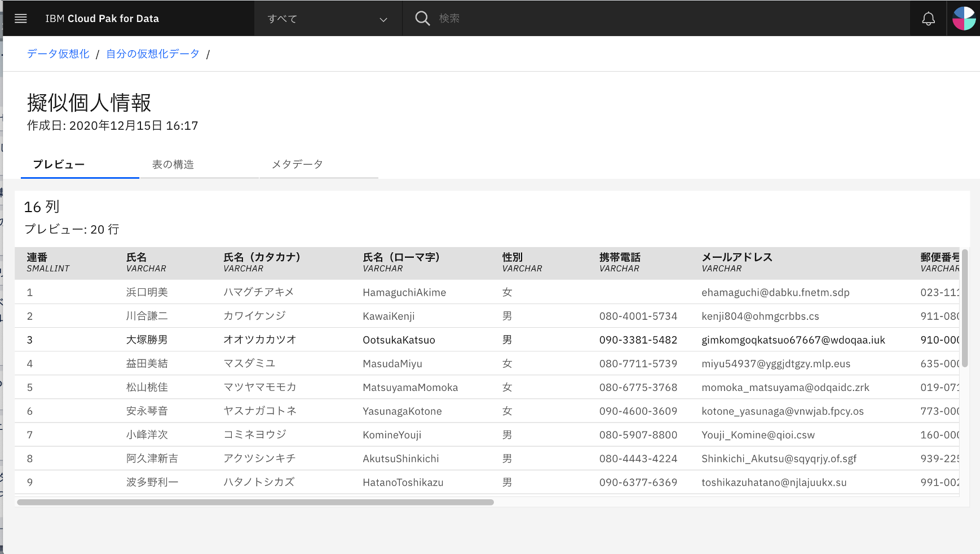Expand the search category chevron
The height and width of the screenshot is (554, 980).
pyautogui.click(x=383, y=19)
